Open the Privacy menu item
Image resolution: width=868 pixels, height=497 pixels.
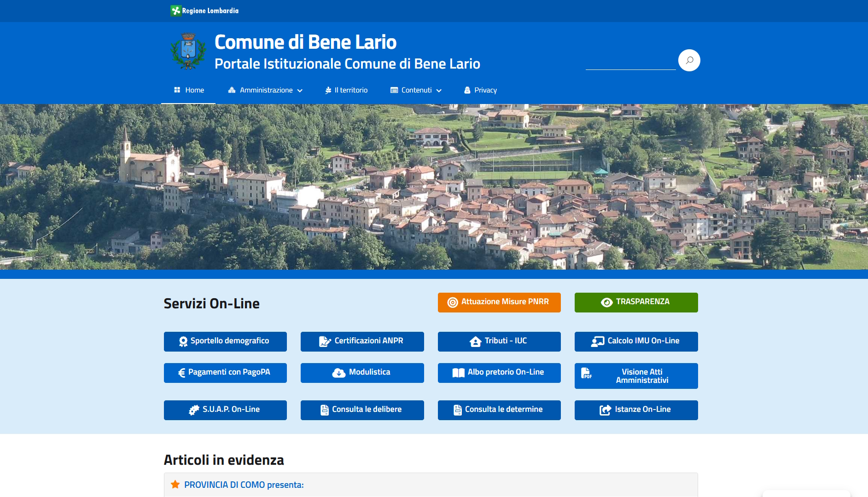coord(480,90)
